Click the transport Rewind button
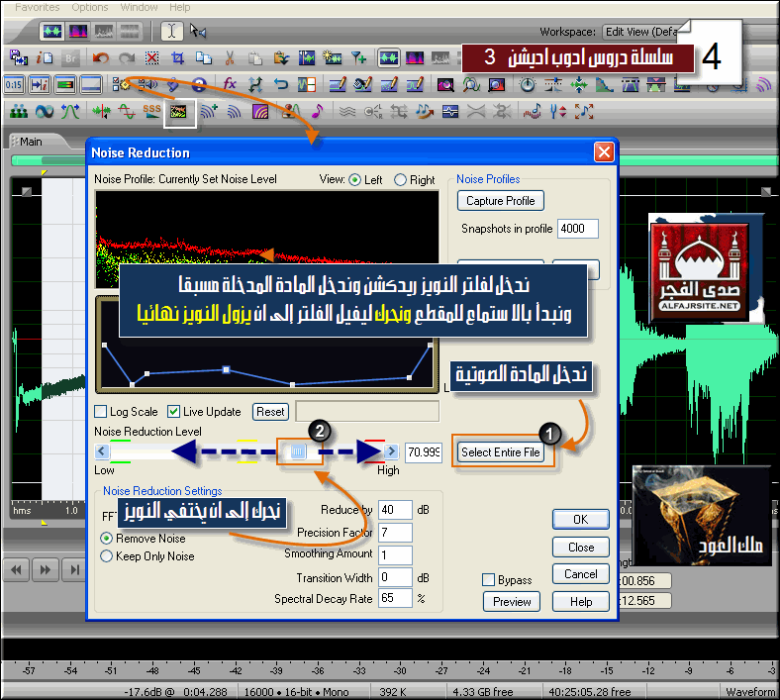This screenshot has height=700, width=780. [17, 569]
